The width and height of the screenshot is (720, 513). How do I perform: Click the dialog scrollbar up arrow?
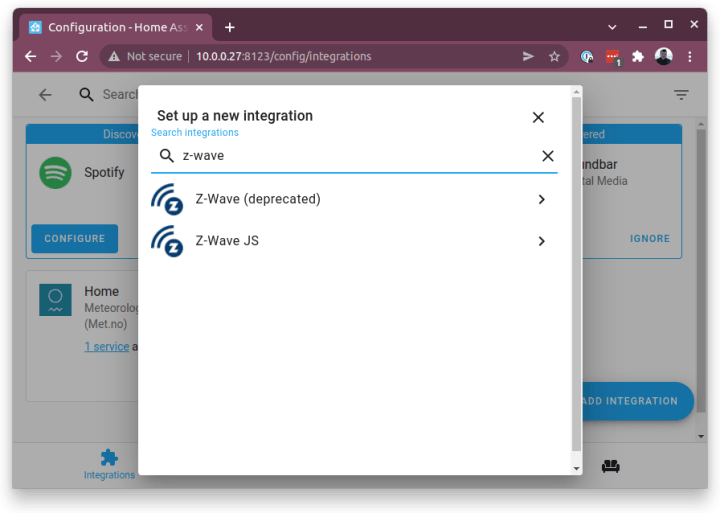pos(577,92)
